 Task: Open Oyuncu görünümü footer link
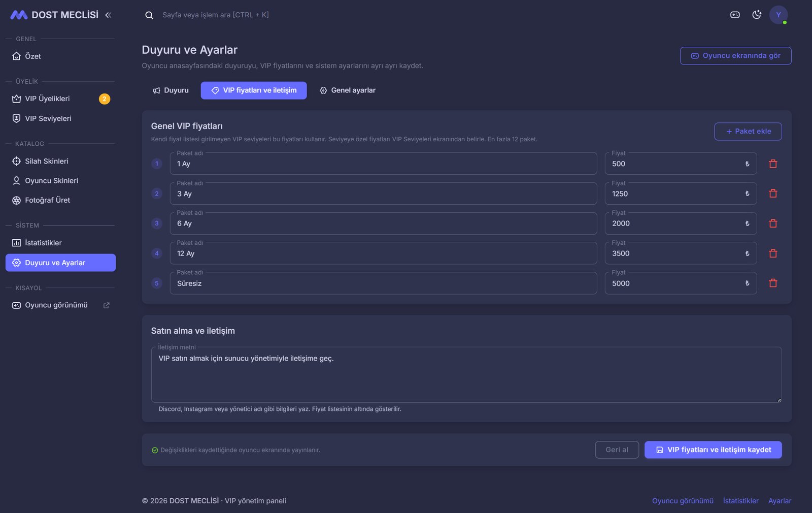(x=683, y=501)
